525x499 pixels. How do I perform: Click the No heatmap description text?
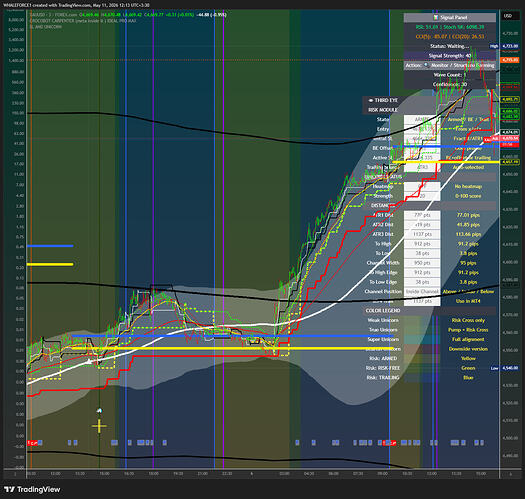[468, 186]
